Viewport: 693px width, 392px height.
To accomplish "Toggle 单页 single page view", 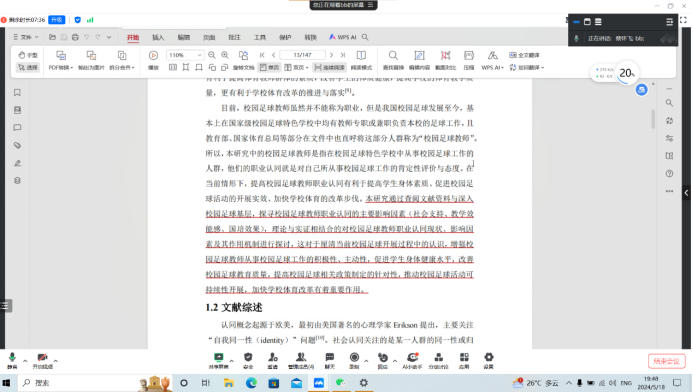I will click(269, 68).
